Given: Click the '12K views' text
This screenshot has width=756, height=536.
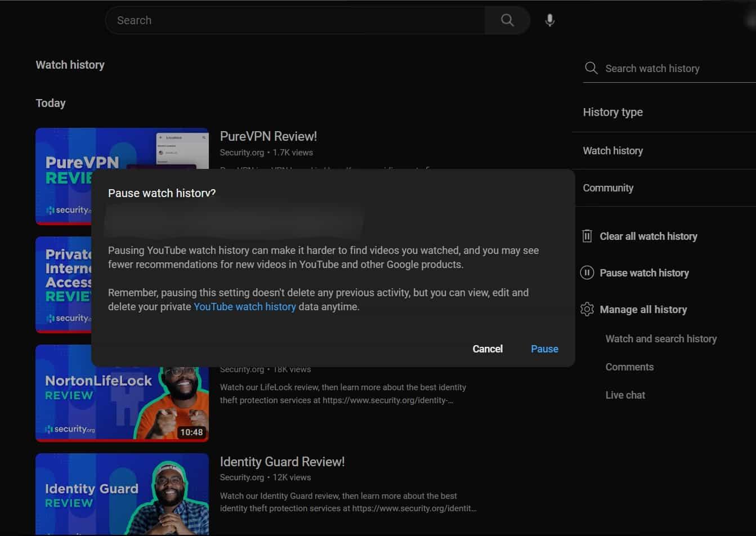Looking at the screenshot, I should pyautogui.click(x=292, y=477).
